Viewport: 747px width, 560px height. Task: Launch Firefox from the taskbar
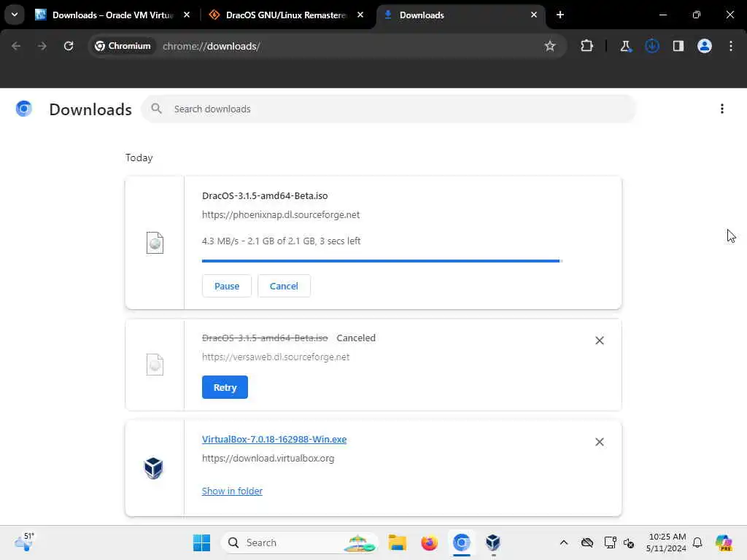pyautogui.click(x=429, y=542)
